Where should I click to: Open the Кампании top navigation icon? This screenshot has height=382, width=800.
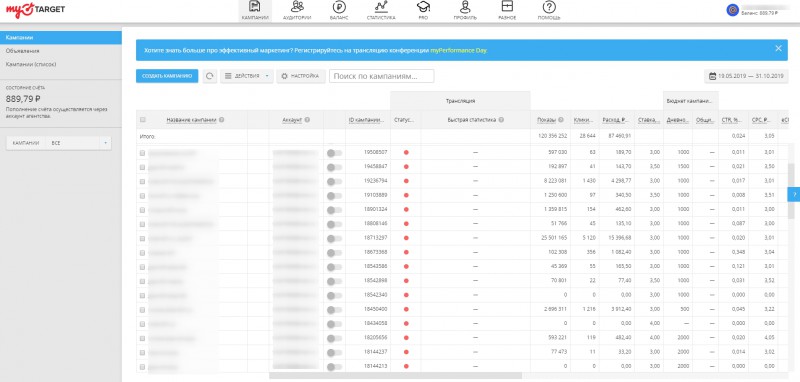pos(255,10)
